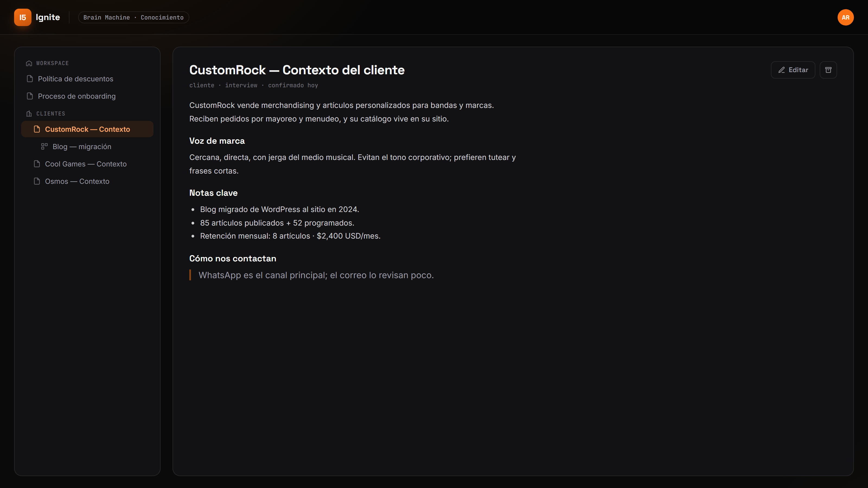Click the 'Cercana, directa' brand voice paragraph
Screen dimensions: 868x488
352,164
